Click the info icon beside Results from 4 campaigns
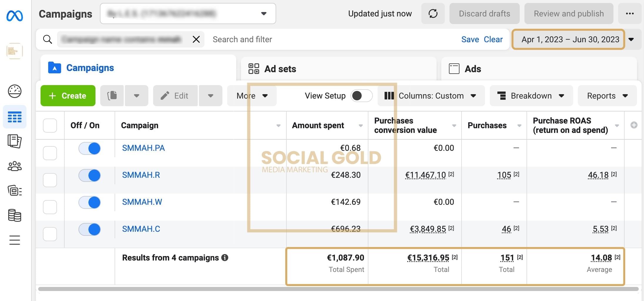Image resolution: width=644 pixels, height=301 pixels. [225, 258]
